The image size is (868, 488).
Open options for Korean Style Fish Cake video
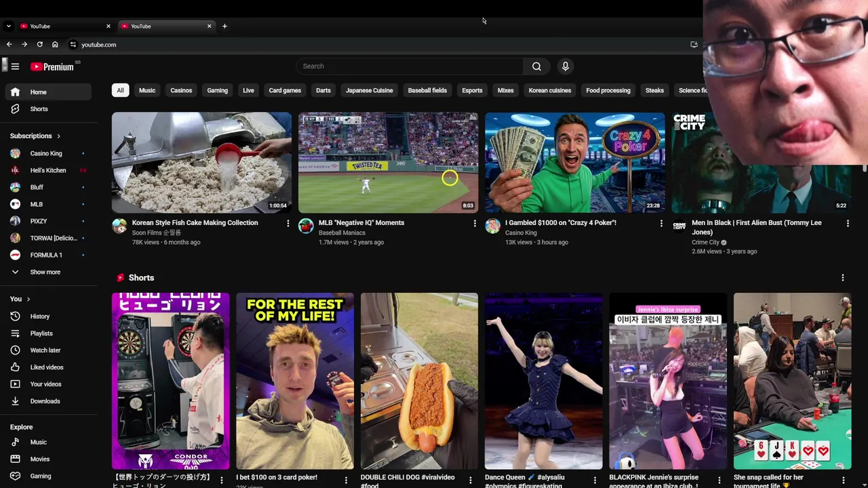pos(288,223)
